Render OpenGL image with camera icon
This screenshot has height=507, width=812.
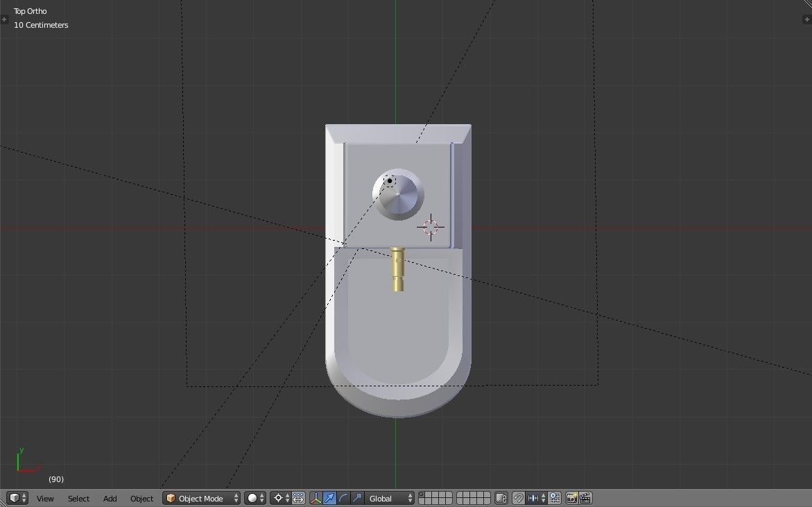click(x=571, y=498)
